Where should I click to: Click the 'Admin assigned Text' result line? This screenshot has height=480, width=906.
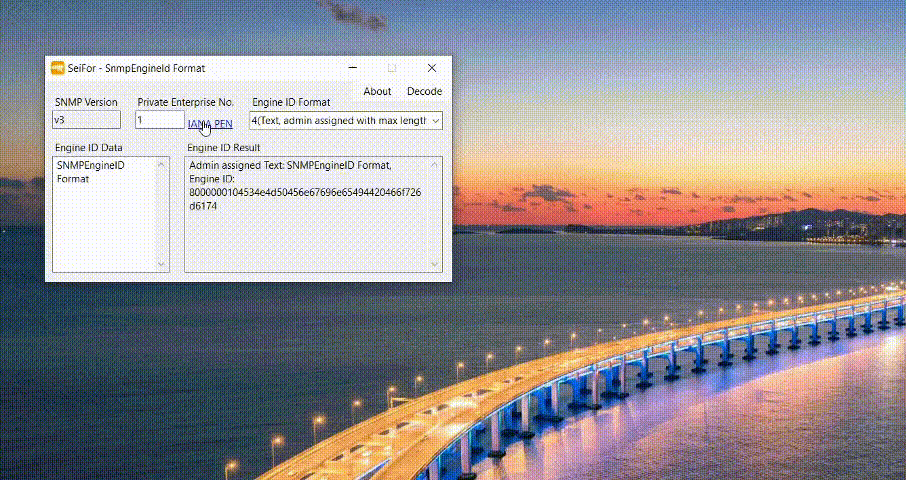click(x=290, y=165)
